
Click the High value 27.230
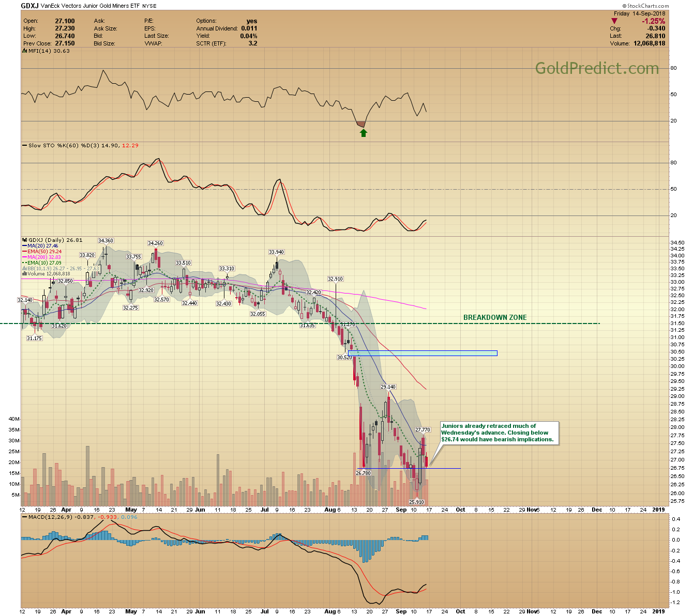click(x=65, y=28)
